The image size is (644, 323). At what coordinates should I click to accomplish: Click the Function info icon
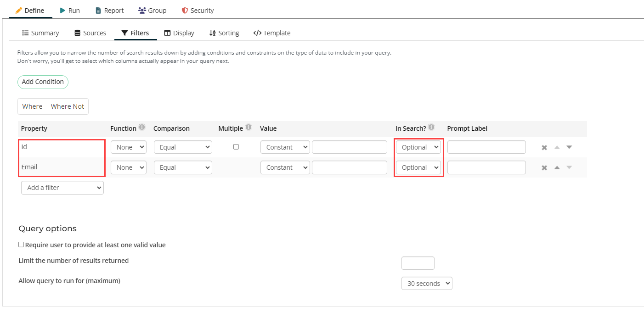[142, 128]
